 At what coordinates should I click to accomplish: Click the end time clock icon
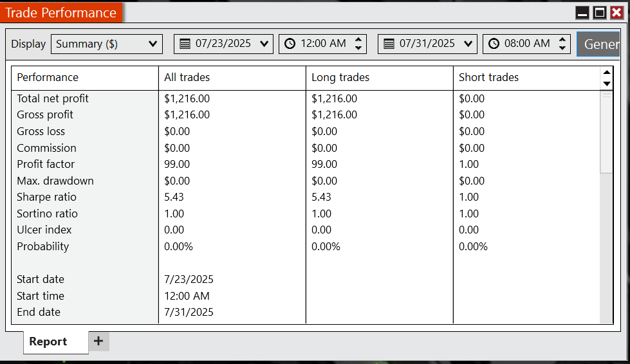click(x=494, y=44)
